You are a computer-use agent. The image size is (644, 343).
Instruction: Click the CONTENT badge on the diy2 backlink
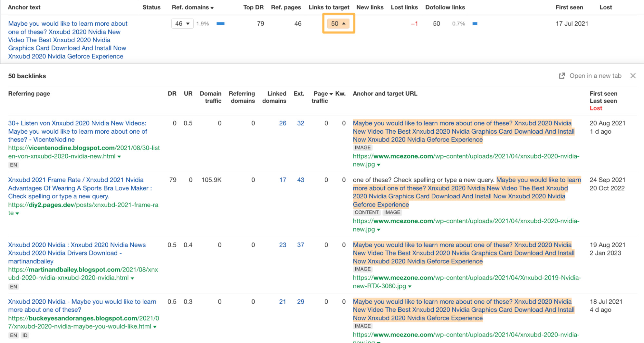tap(366, 212)
